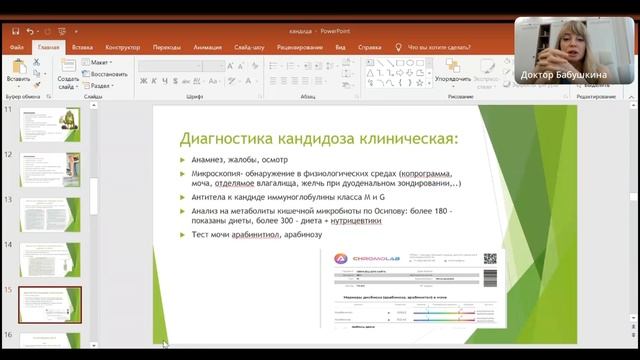Click the Redo icon in quick access toolbar
This screenshot has height=360, width=640.
[x=48, y=31]
